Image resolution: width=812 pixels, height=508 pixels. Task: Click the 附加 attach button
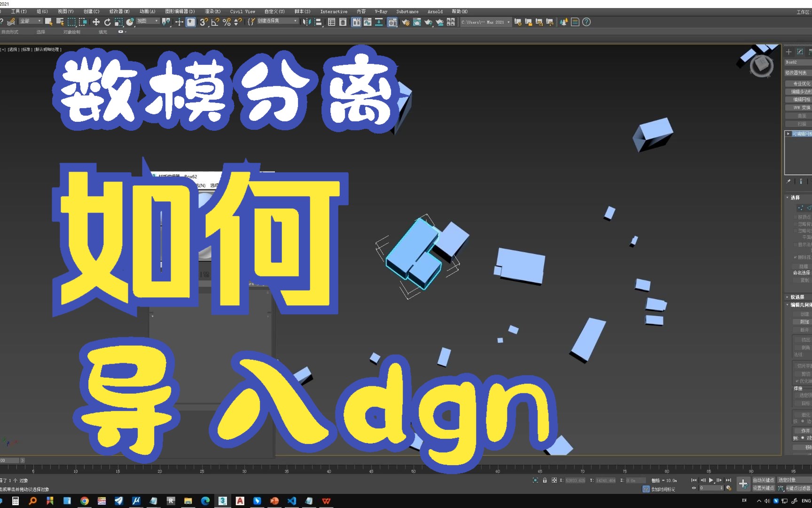tap(803, 322)
